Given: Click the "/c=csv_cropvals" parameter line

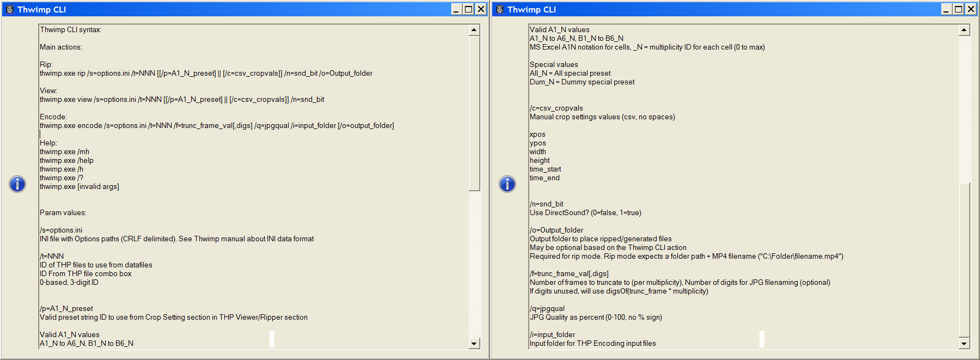Looking at the screenshot, I should pos(556,108).
